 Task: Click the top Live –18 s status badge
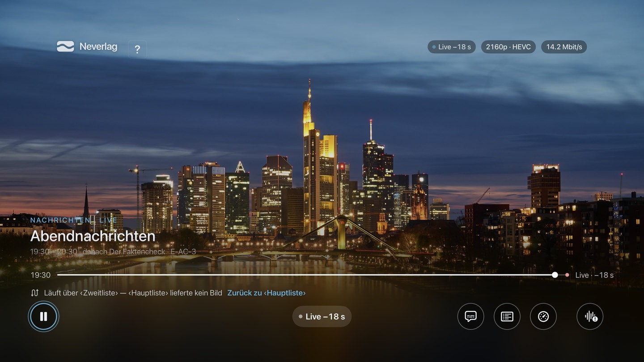(x=452, y=47)
